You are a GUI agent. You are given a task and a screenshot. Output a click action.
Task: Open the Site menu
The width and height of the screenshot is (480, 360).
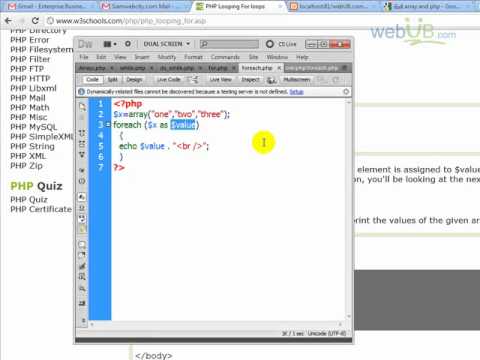coord(253,57)
